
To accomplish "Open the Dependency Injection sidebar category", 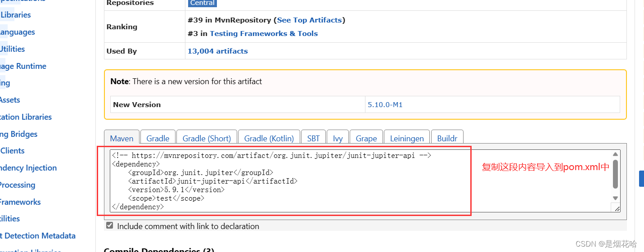I will point(28,168).
